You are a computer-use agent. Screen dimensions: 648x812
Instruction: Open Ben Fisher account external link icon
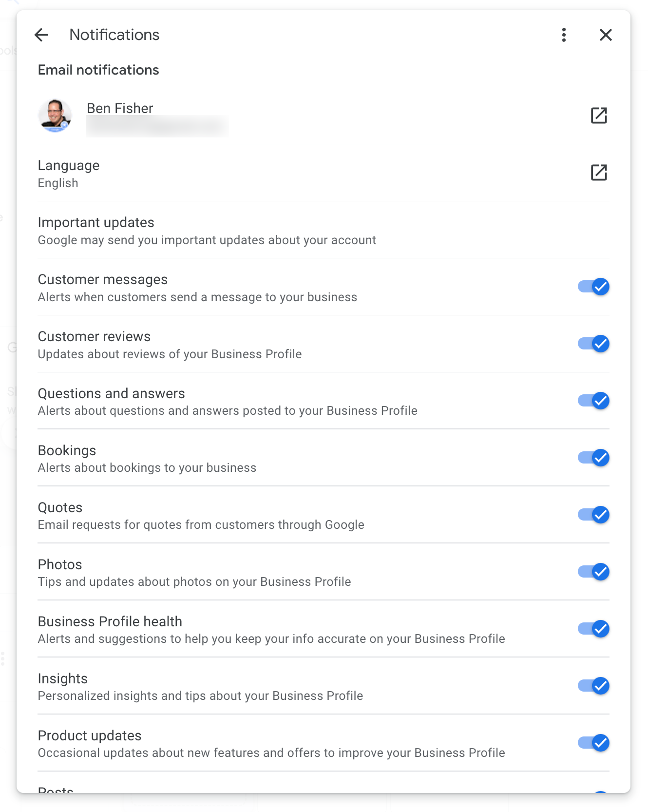click(599, 116)
